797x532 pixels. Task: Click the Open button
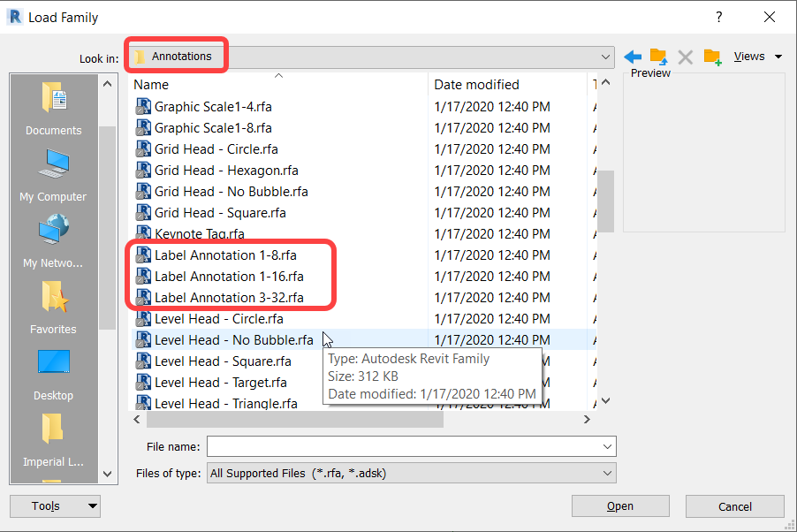coord(620,505)
